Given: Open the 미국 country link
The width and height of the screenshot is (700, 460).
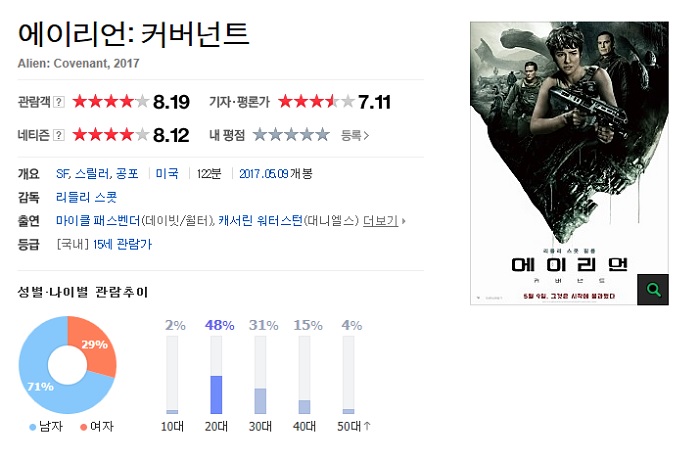Looking at the screenshot, I should pyautogui.click(x=167, y=173).
